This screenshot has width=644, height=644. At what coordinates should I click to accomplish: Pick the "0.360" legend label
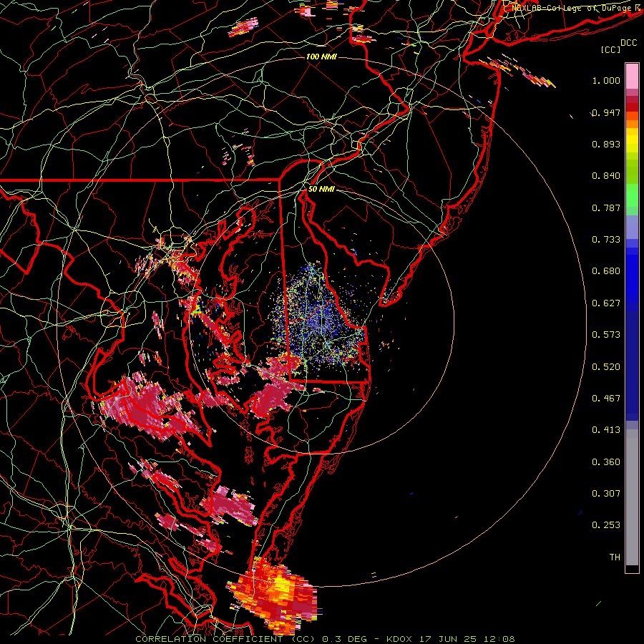(606, 462)
